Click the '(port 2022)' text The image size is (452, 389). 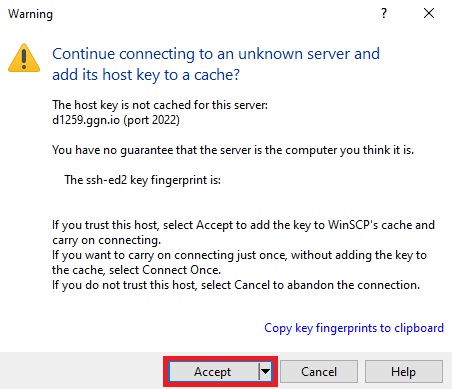click(151, 120)
